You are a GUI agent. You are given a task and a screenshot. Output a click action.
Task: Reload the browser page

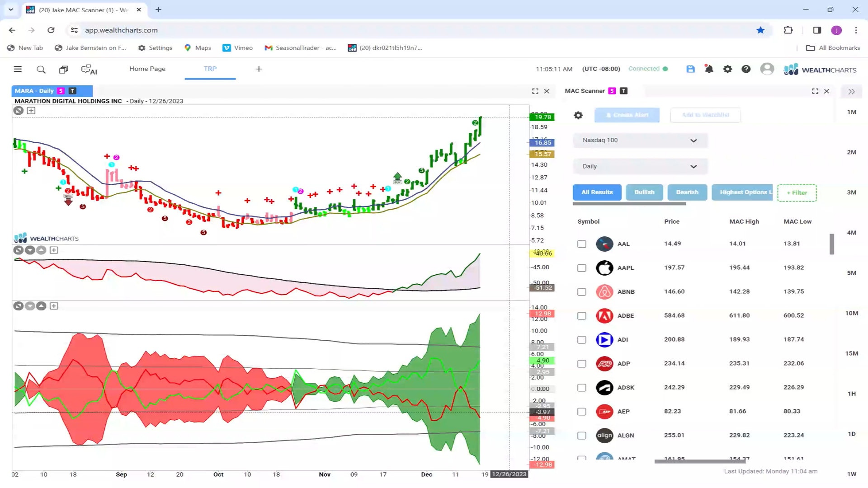tap(51, 30)
